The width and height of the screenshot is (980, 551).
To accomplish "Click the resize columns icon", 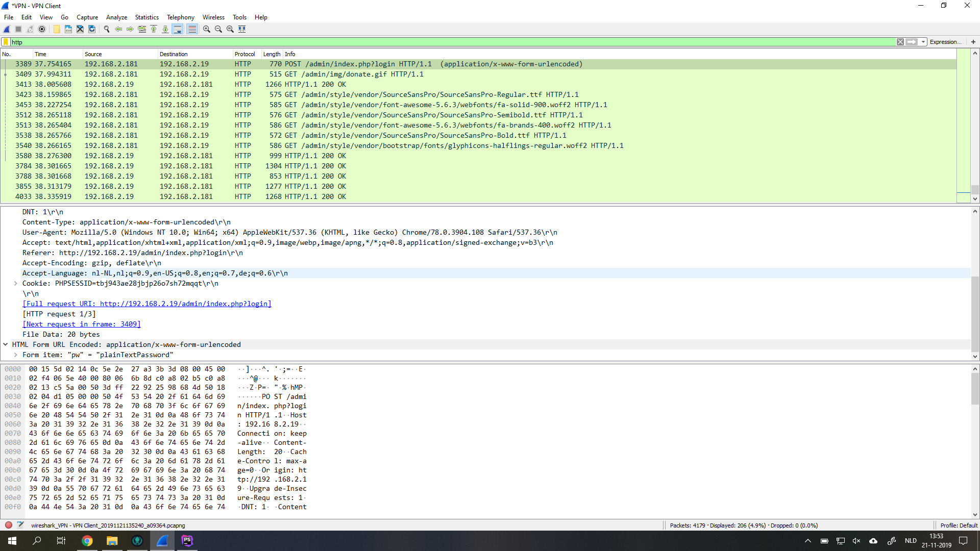I will [x=242, y=29].
